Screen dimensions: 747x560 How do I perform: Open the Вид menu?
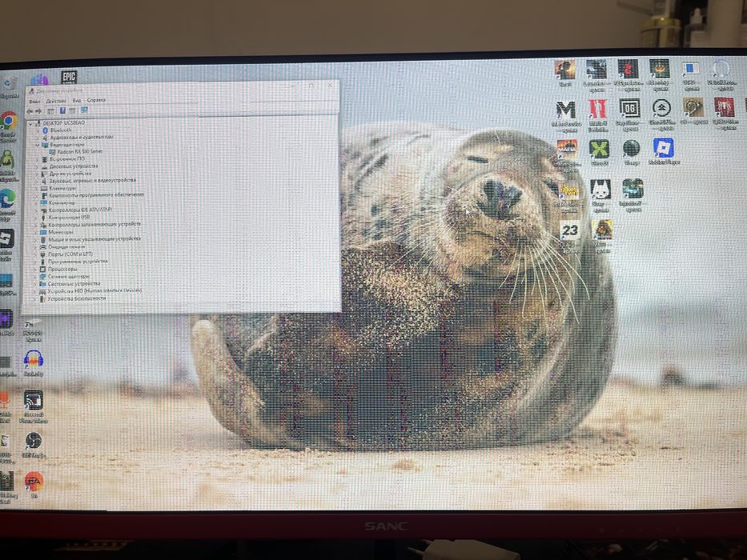(77, 101)
